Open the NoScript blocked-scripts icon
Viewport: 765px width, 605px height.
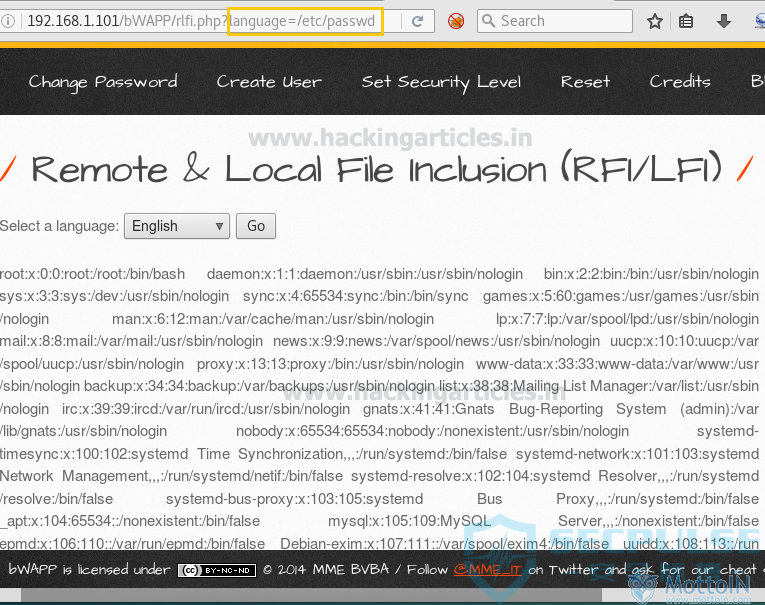tap(456, 21)
